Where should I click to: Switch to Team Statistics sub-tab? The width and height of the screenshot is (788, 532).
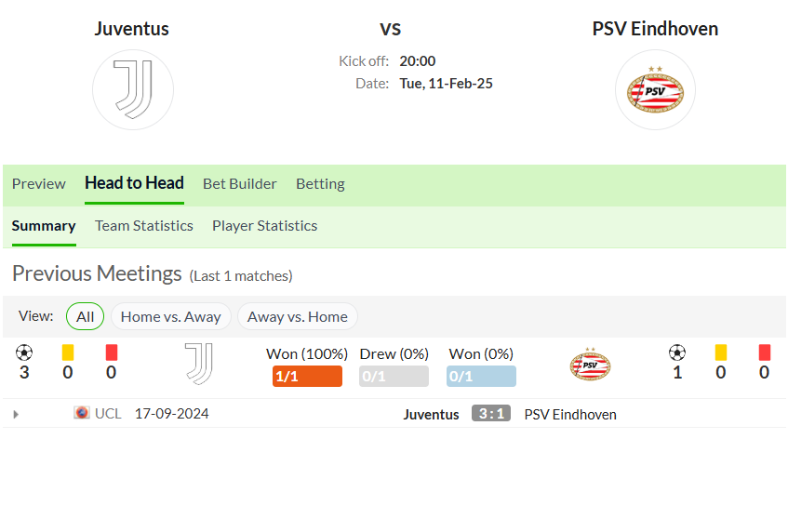coord(143,226)
